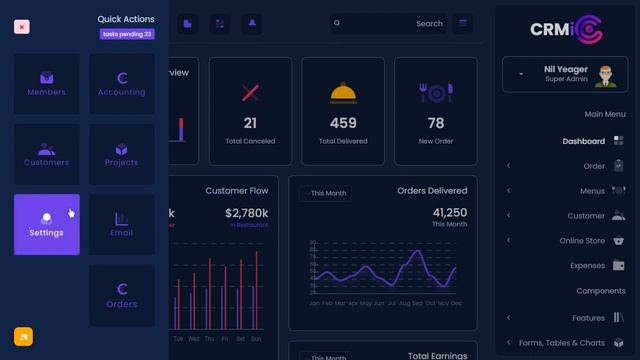Open the Email quick action tile
Image resolution: width=640 pixels, height=360 pixels.
coord(122,224)
